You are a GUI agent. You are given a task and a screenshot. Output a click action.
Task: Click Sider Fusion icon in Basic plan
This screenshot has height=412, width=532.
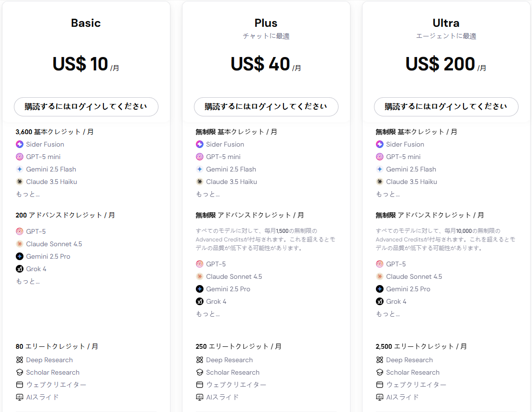20,144
